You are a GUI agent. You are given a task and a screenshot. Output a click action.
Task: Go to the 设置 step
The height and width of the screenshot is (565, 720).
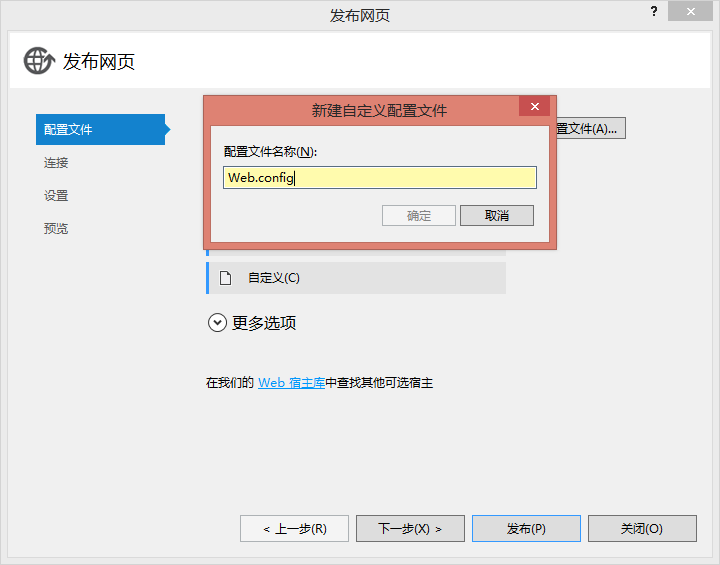click(56, 196)
